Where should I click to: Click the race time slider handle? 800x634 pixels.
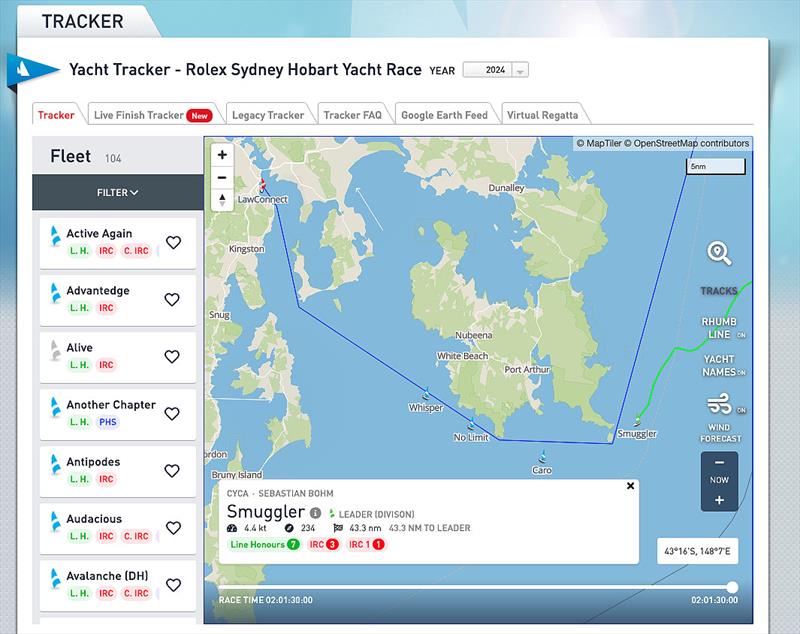[732, 587]
